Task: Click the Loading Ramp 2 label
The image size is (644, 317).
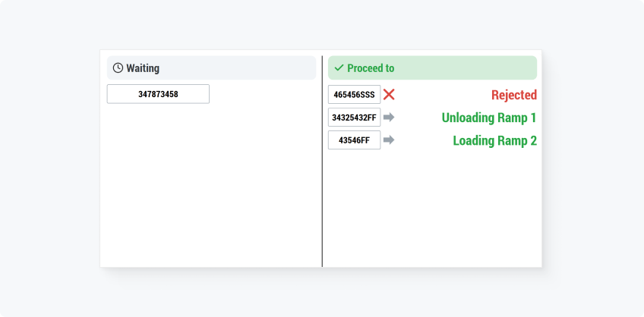Action: (x=495, y=140)
